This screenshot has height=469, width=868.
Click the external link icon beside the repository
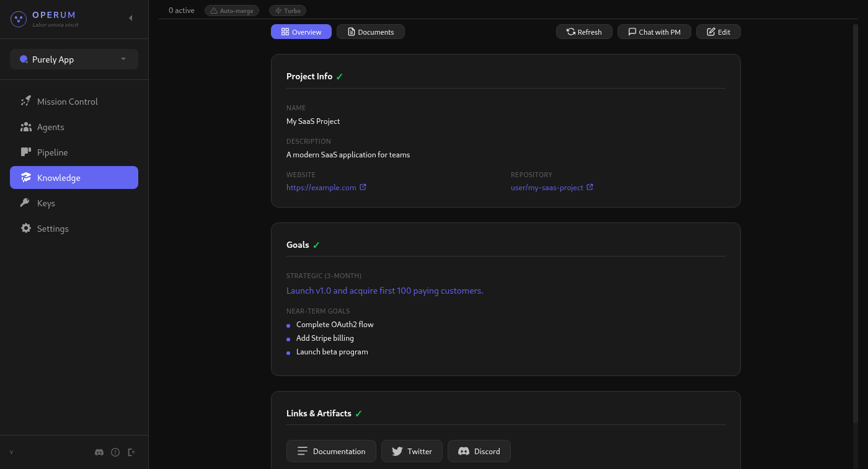click(x=590, y=186)
